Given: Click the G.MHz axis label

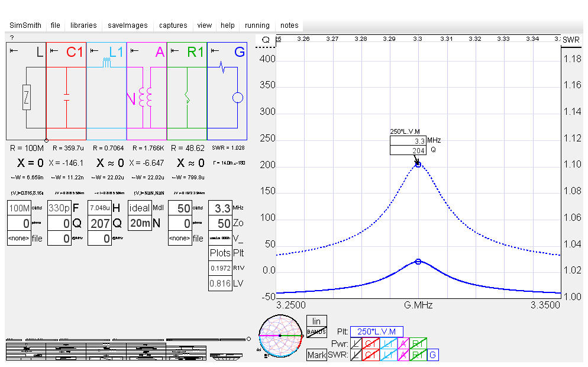Looking at the screenshot, I should [418, 305].
